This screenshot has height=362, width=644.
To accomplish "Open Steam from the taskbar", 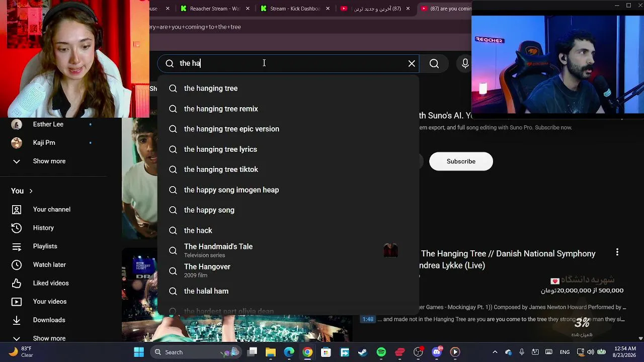I will pos(363,352).
